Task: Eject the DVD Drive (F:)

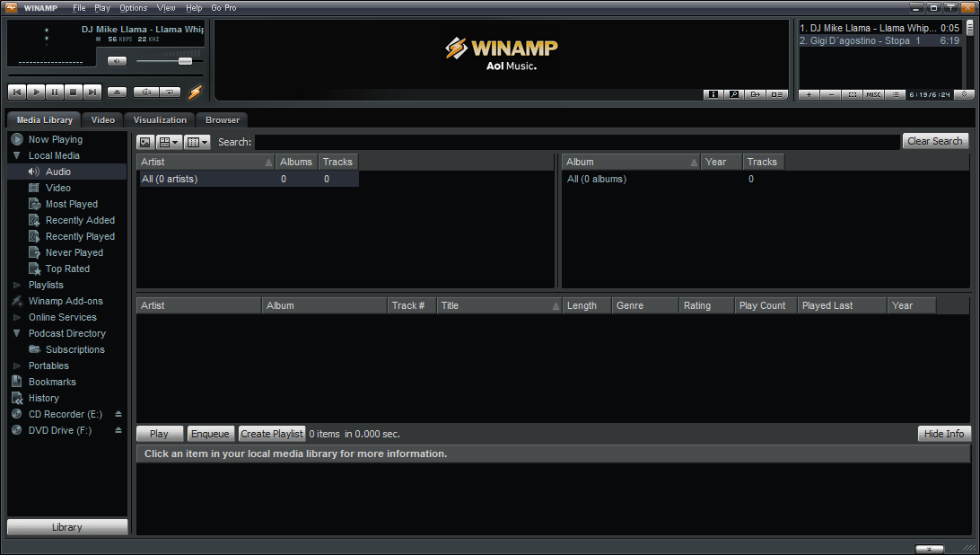Action: 118,430
